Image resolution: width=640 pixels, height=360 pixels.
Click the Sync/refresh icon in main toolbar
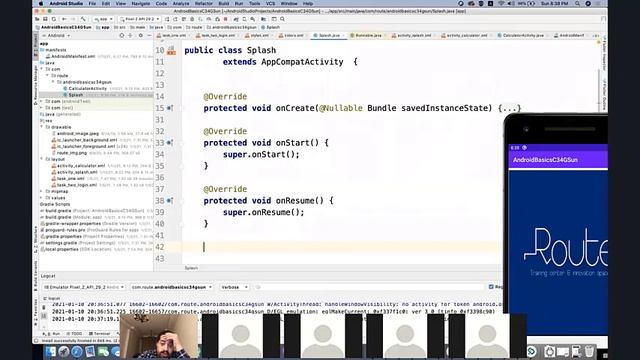(53, 19)
